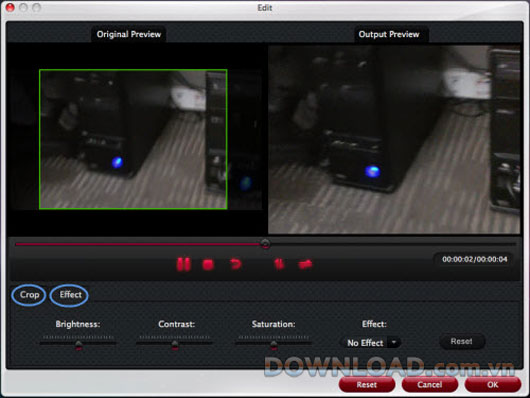Click the Original Preview label
The image size is (530, 398).
(x=129, y=34)
